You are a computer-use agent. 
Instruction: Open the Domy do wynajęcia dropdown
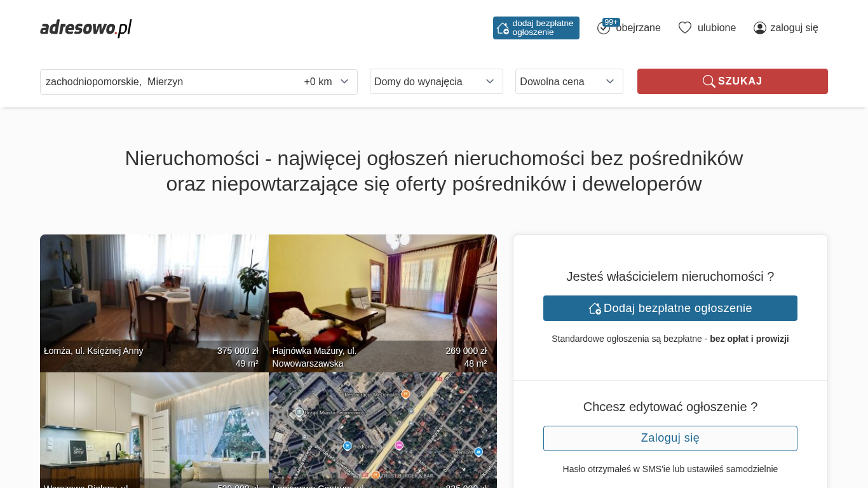[x=437, y=81]
